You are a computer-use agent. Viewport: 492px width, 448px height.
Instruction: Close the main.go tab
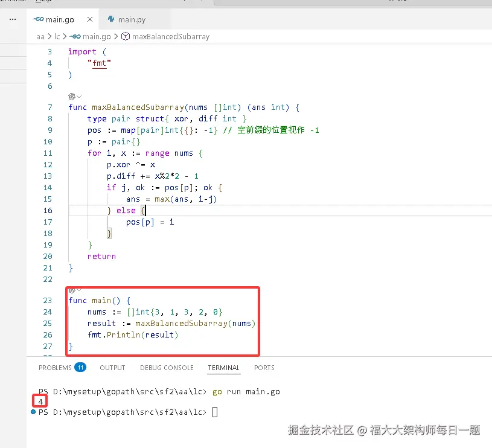coord(90,19)
